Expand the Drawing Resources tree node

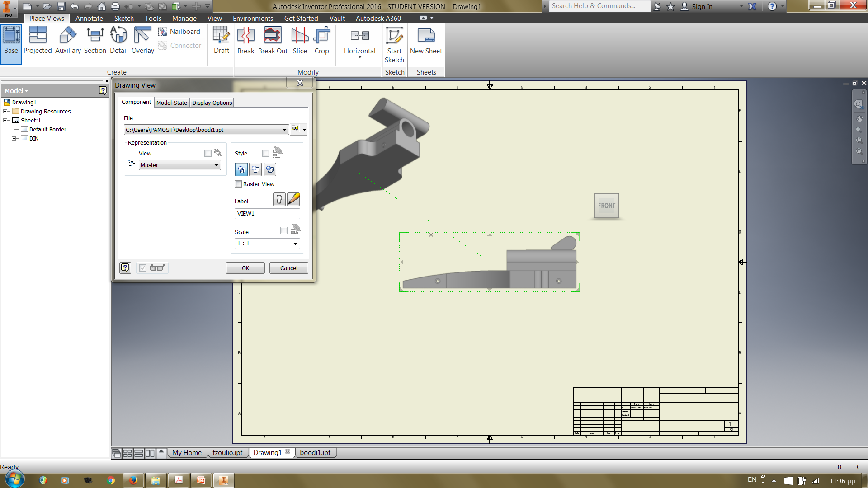tap(5, 111)
